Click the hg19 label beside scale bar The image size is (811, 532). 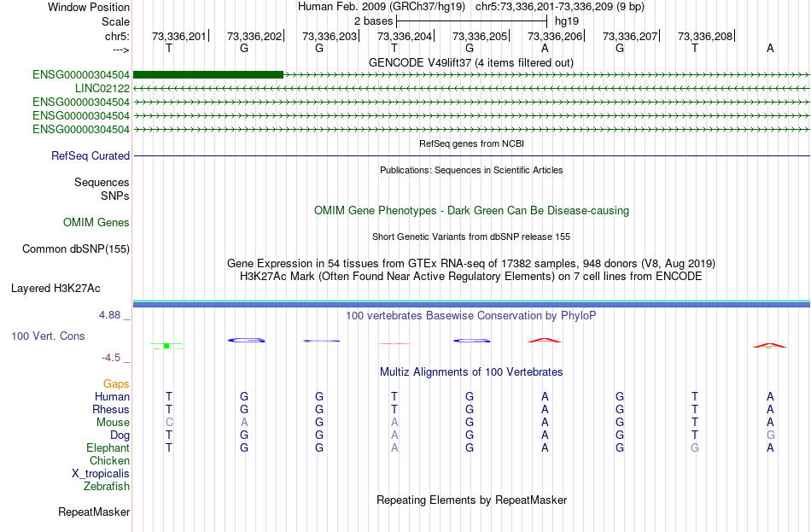[566, 21]
